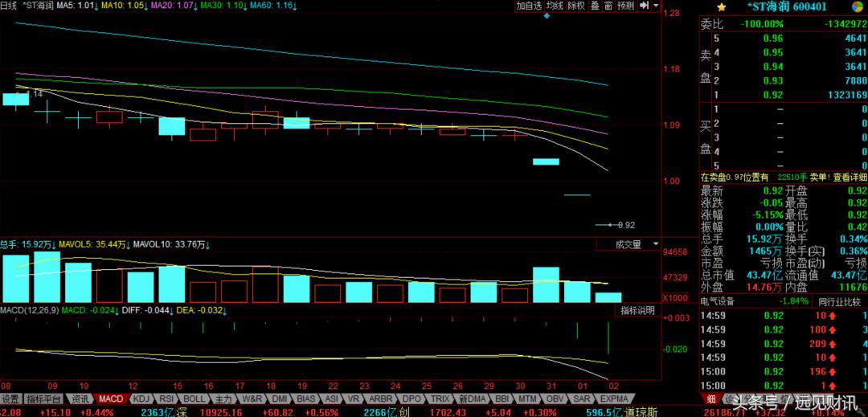Screen dimensions: 868x417
Task: Select the MACD indicator tab
Action: click(x=112, y=399)
